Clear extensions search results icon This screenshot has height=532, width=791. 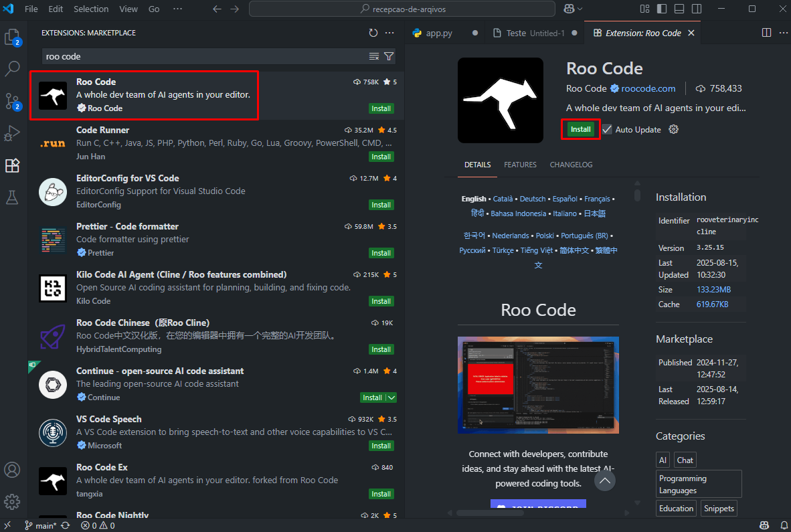374,56
